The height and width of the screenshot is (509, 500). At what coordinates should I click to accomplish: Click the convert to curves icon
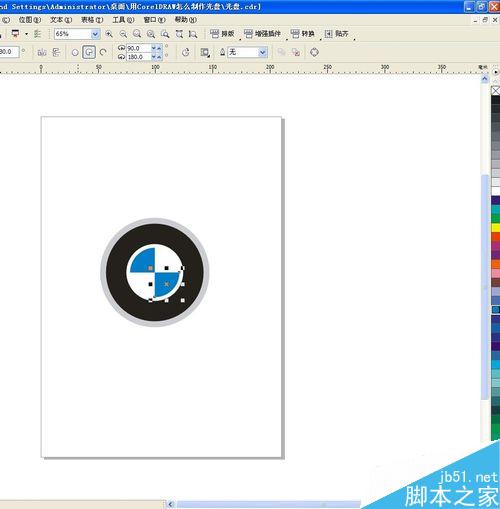coord(314,52)
